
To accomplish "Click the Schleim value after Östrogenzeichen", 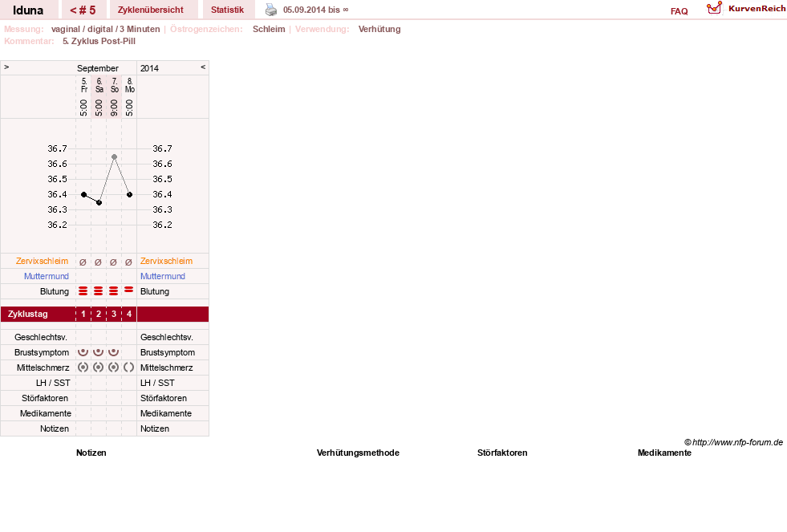I will coord(269,29).
